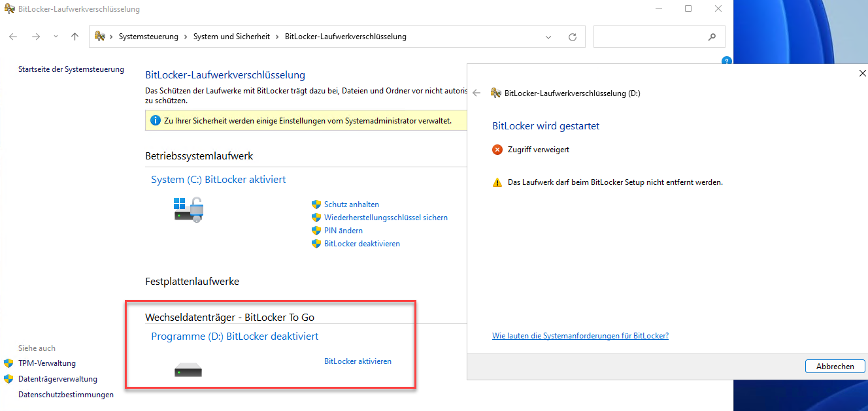The image size is (868, 411).
Task: Click the search magnifier icon
Action: click(712, 37)
